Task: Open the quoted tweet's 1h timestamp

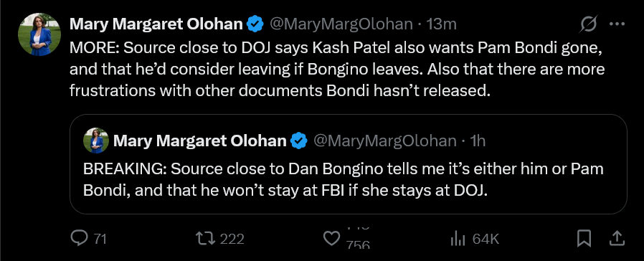Action: pyautogui.click(x=478, y=141)
